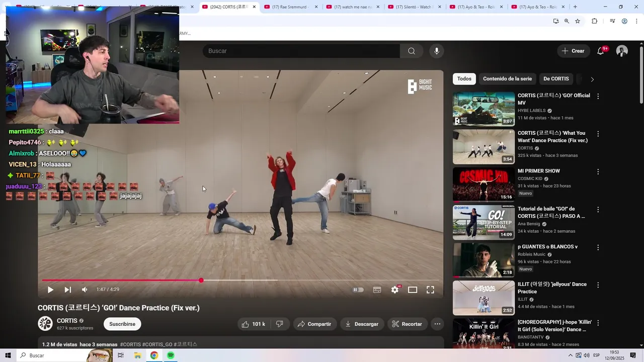Open options menu for ILLIT jellyous video
Viewport: 644px width, 362px height.
(x=598, y=285)
